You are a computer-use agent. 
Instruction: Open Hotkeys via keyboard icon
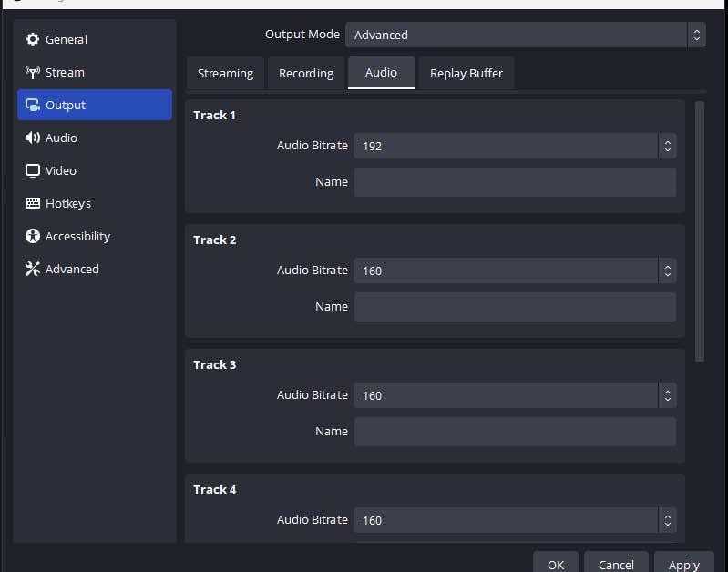pyautogui.click(x=33, y=203)
